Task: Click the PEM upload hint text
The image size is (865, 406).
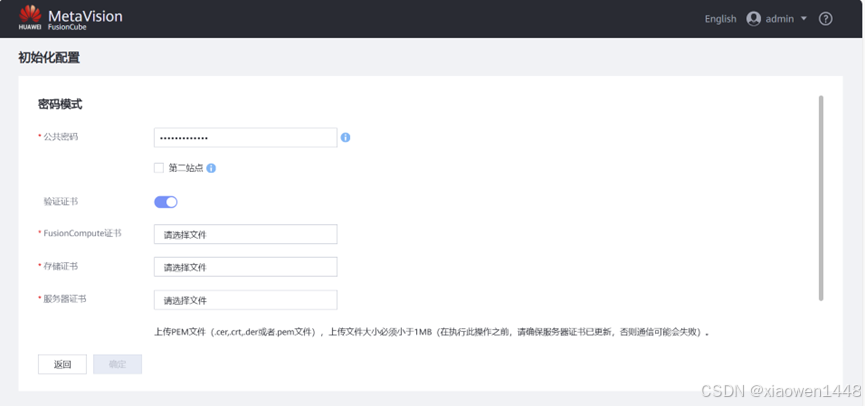Action: (x=431, y=333)
